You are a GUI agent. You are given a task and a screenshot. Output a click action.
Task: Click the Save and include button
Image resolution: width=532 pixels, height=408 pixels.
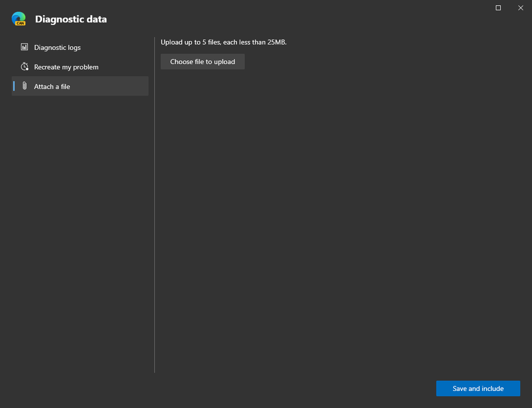point(478,388)
